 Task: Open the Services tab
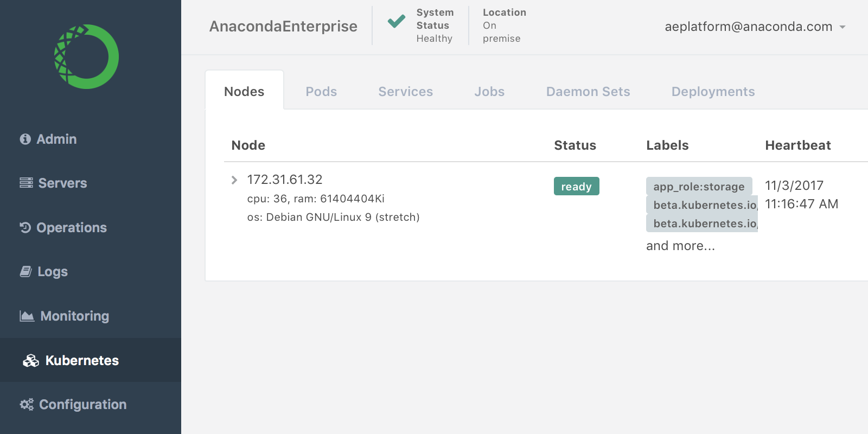[405, 92]
